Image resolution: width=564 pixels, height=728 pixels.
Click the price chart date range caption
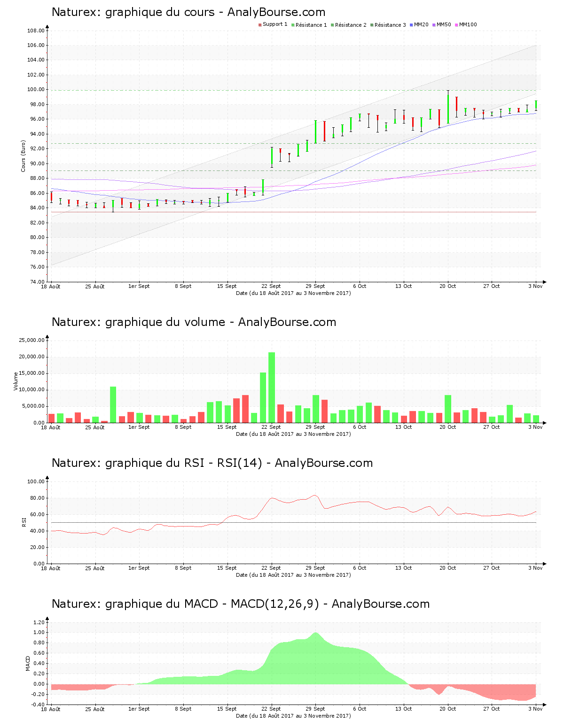(293, 293)
